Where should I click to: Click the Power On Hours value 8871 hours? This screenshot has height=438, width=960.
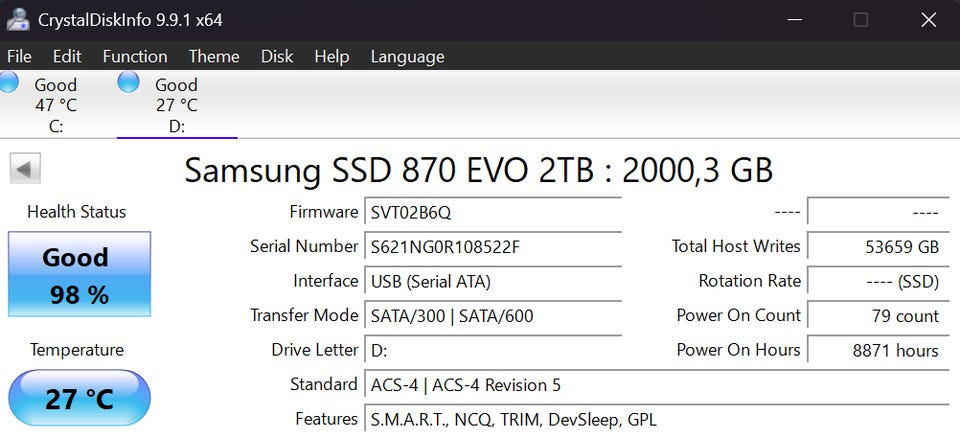pyautogui.click(x=879, y=350)
